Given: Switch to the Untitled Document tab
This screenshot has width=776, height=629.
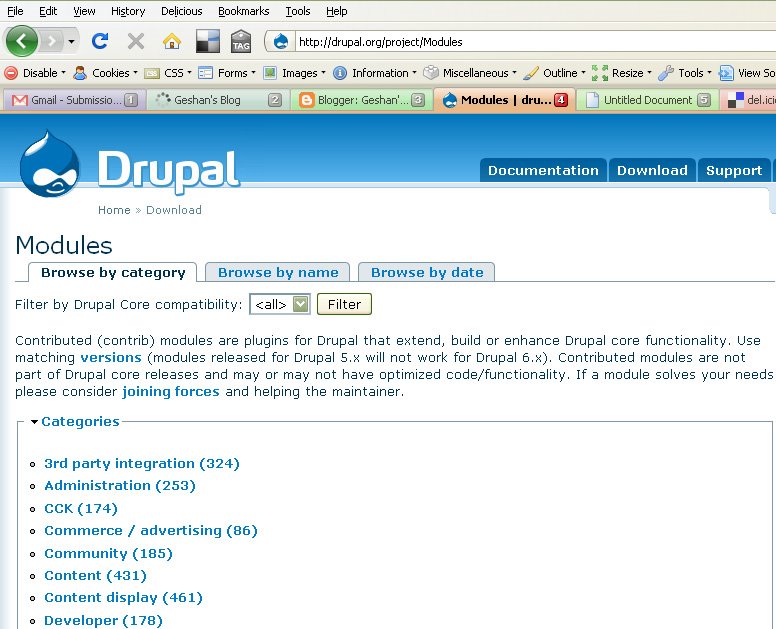Looking at the screenshot, I should click(x=648, y=100).
